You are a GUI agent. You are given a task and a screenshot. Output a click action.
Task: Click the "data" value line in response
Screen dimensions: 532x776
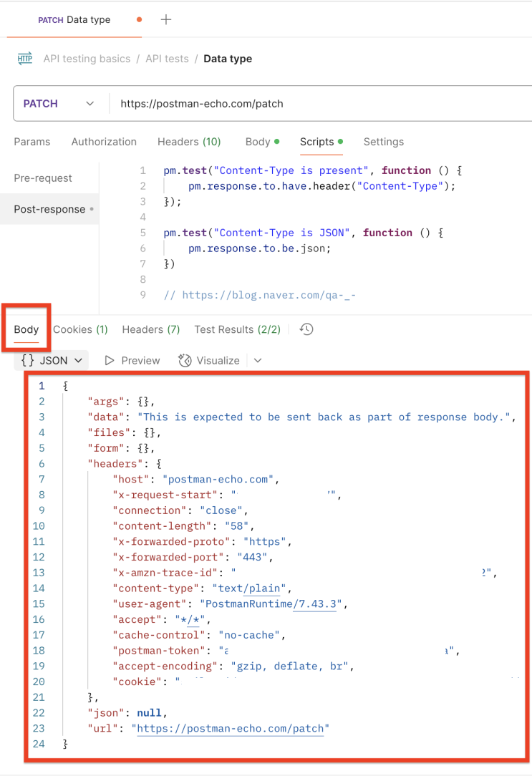[302, 417]
